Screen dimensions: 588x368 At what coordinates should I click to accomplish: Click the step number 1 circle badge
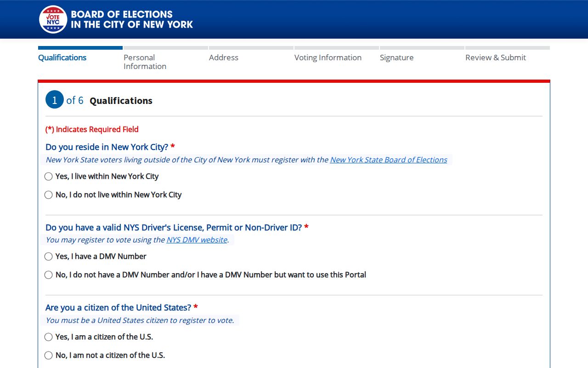click(55, 100)
